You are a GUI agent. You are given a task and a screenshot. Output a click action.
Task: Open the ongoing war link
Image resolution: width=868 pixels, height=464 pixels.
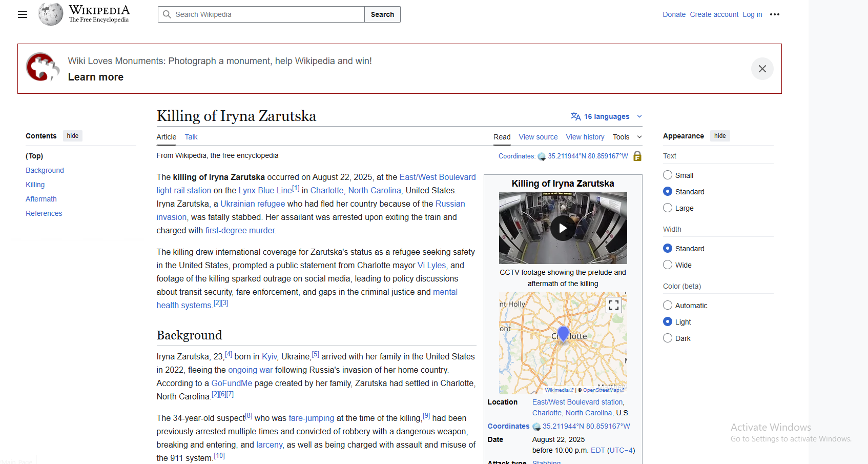tap(250, 370)
